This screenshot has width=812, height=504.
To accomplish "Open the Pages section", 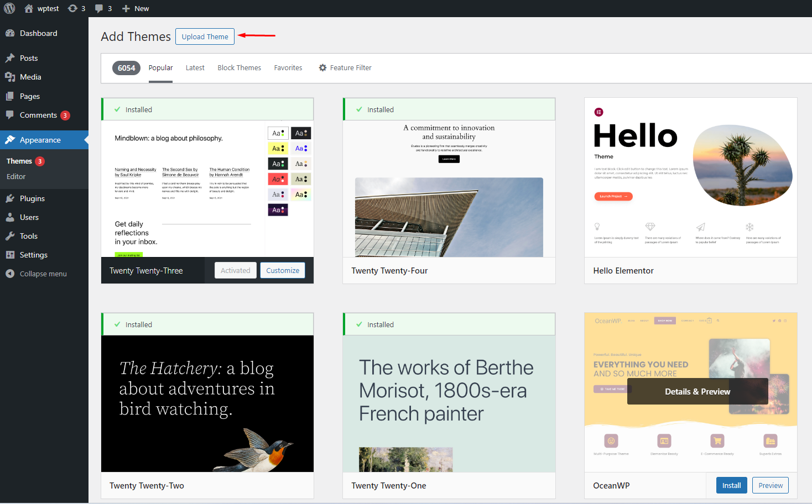I will [x=44, y=96].
